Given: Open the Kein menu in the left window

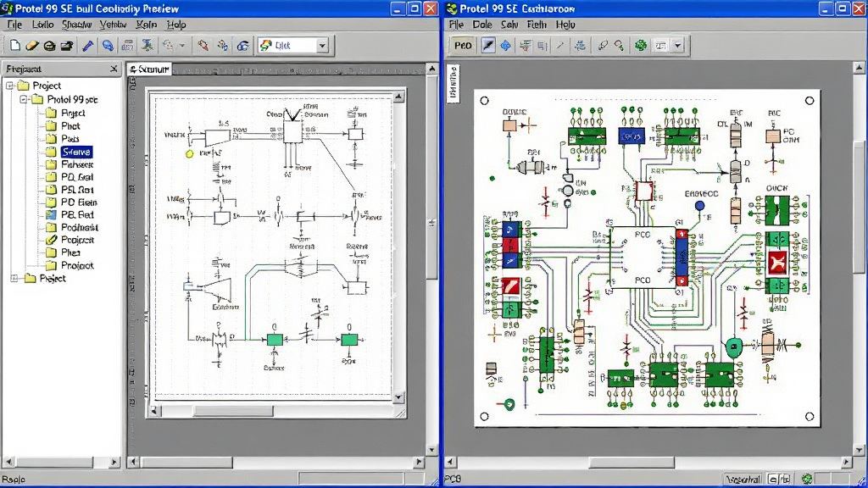Looking at the screenshot, I should click(146, 25).
